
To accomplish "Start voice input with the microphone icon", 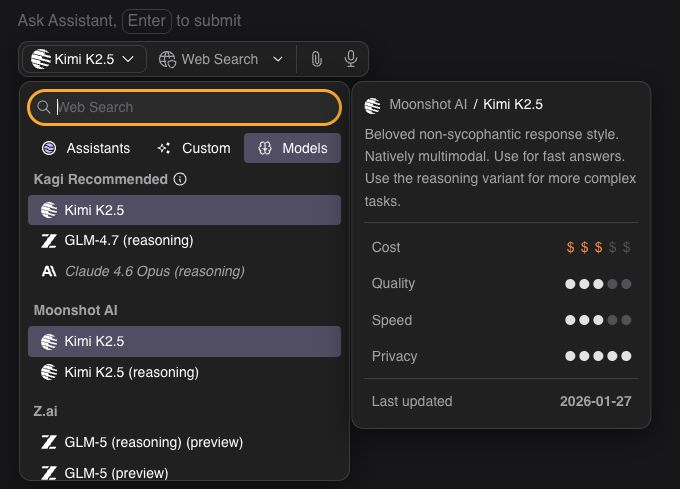I will [350, 59].
